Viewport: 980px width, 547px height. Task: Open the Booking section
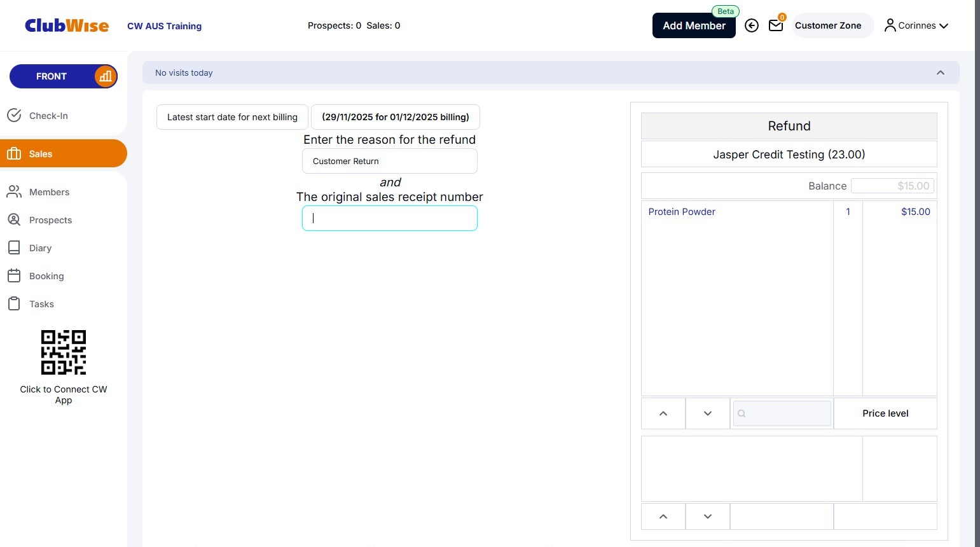pos(46,276)
